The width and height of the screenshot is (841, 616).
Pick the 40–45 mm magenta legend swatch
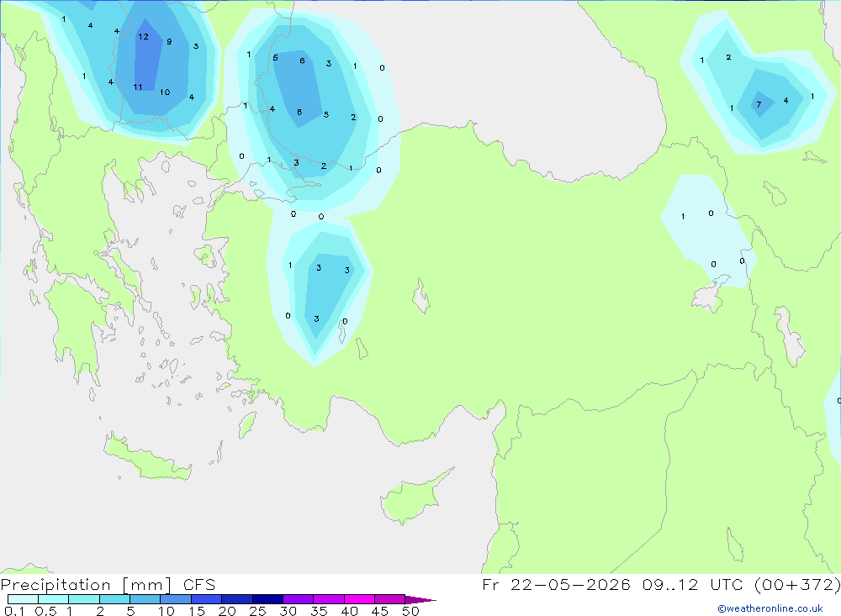359,599
